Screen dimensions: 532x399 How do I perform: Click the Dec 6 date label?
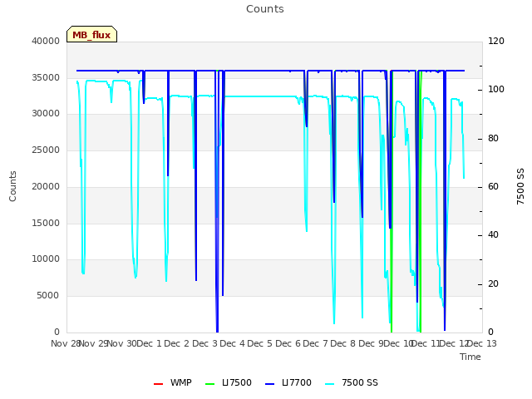[x=288, y=343]
